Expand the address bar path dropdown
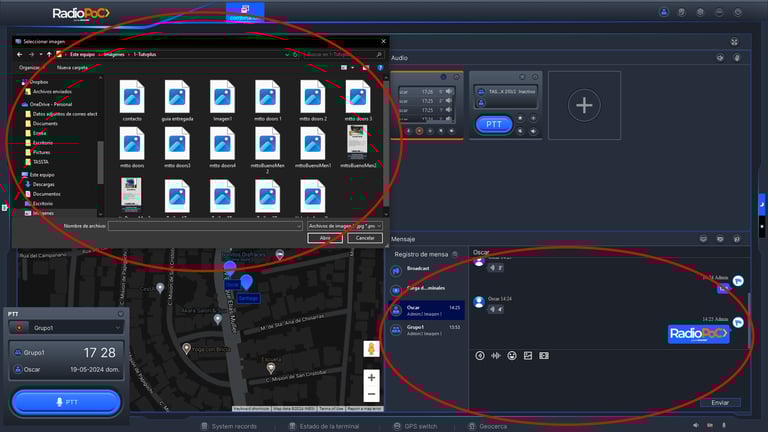This screenshot has width=768, height=432. pos(287,54)
